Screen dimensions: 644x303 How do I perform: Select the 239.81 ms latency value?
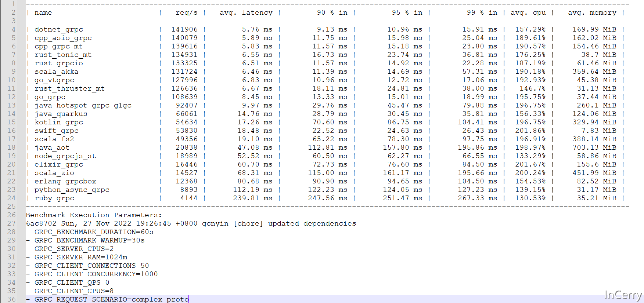tap(253, 198)
